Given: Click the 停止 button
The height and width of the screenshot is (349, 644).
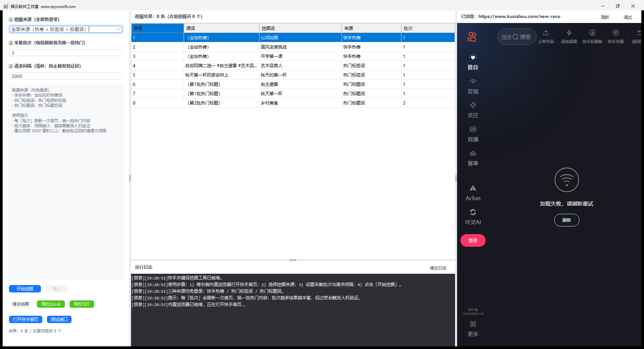Looking at the screenshot, I should pyautogui.click(x=57, y=289).
